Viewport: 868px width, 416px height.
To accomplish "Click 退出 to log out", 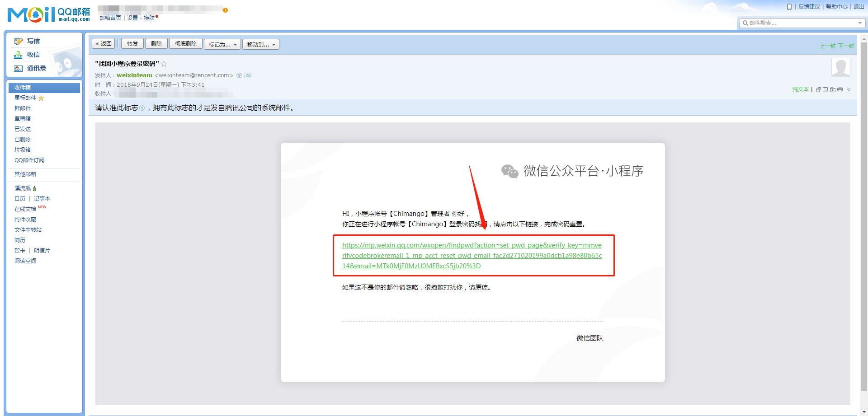I will pos(859,7).
